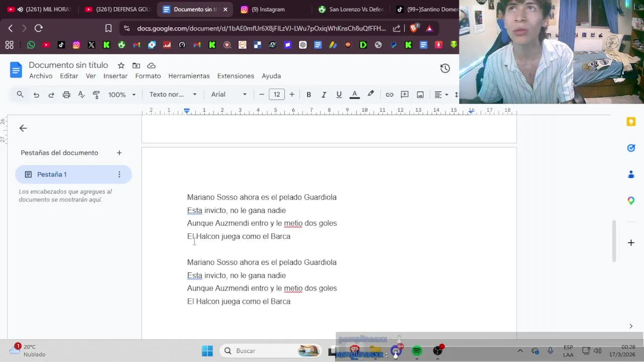Viewport: 644px width, 362px height.
Task: Open the zoom level dropdown
Action: point(122,95)
